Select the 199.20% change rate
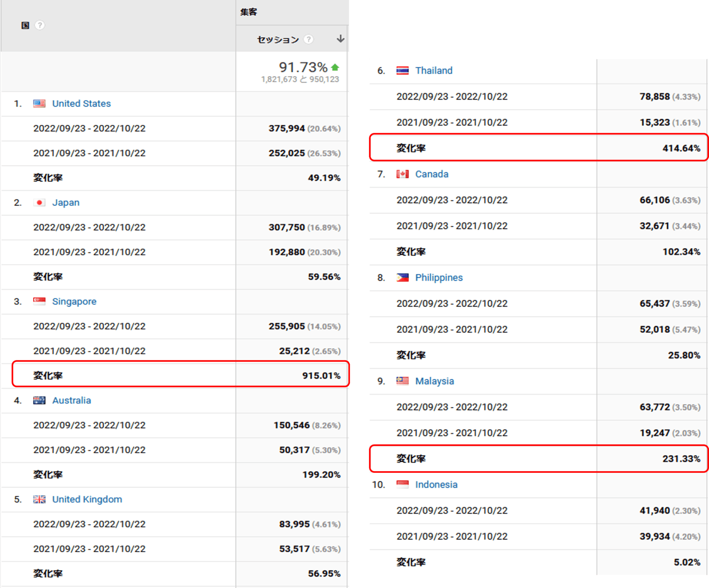 click(x=321, y=475)
